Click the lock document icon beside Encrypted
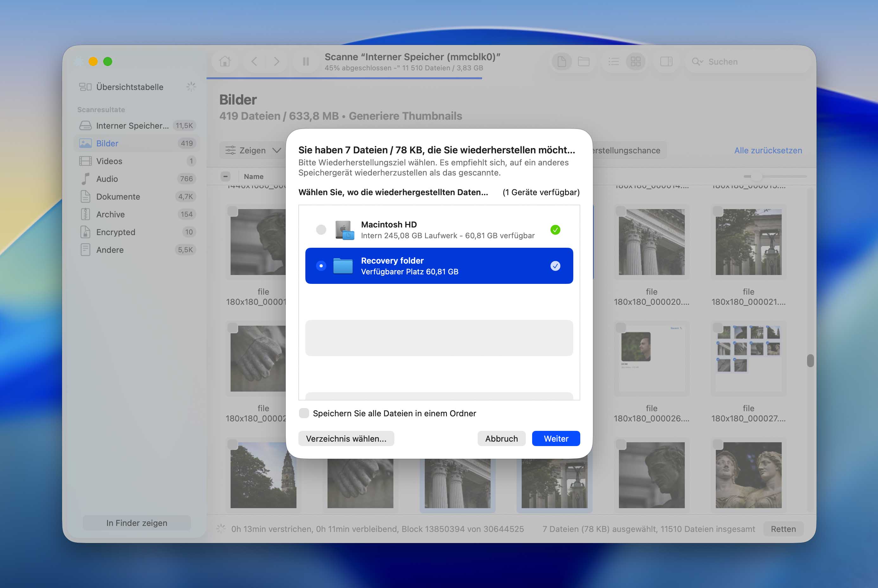Screen dimensions: 878x588 click(86, 232)
